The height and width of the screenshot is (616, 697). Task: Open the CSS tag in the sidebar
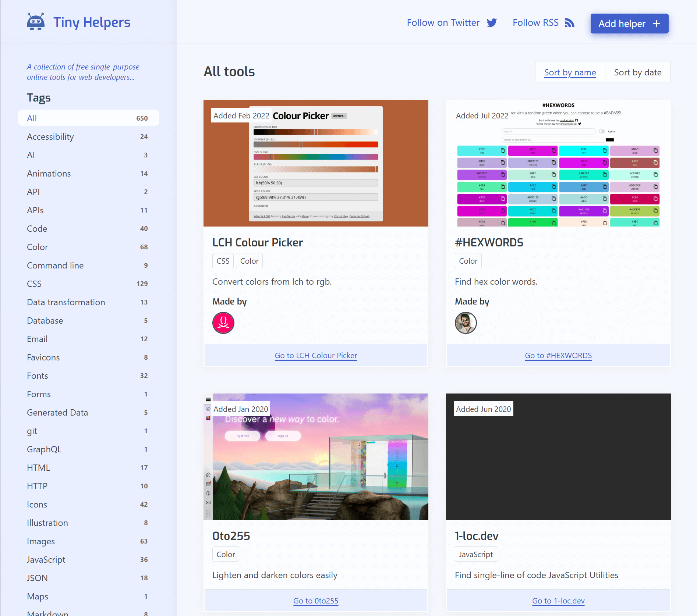point(89,284)
